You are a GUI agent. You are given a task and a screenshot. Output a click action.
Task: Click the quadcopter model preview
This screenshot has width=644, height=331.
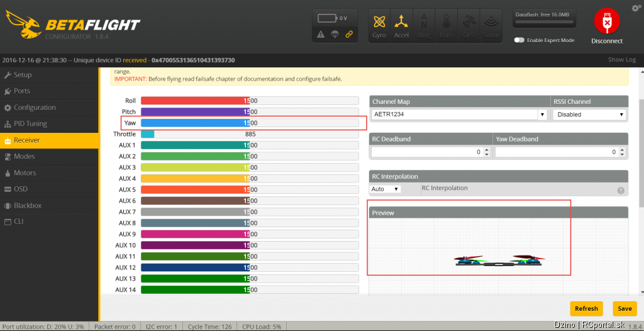point(498,261)
